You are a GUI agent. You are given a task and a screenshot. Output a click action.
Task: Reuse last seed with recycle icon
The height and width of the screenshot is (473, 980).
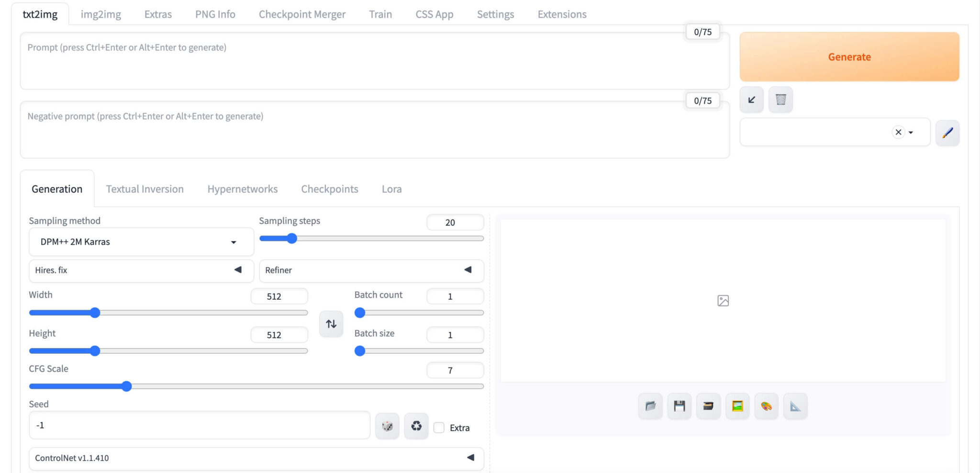click(416, 426)
